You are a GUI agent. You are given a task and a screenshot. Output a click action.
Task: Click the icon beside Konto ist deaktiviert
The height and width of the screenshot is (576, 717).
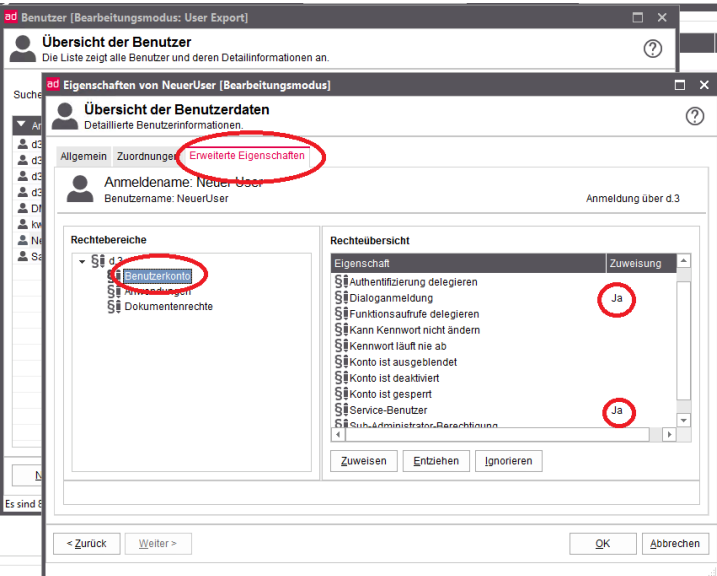click(x=341, y=378)
